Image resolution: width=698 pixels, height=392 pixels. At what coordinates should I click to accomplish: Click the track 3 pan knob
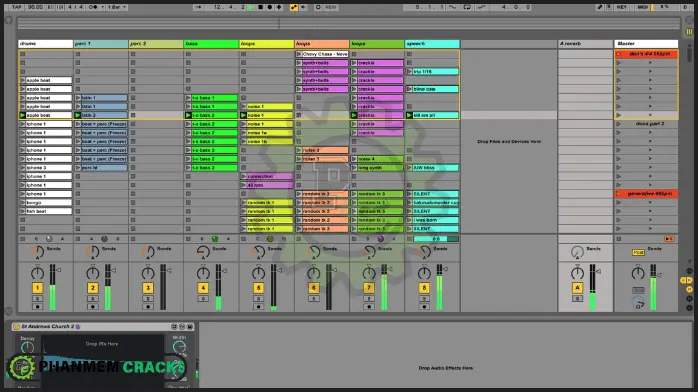click(148, 273)
